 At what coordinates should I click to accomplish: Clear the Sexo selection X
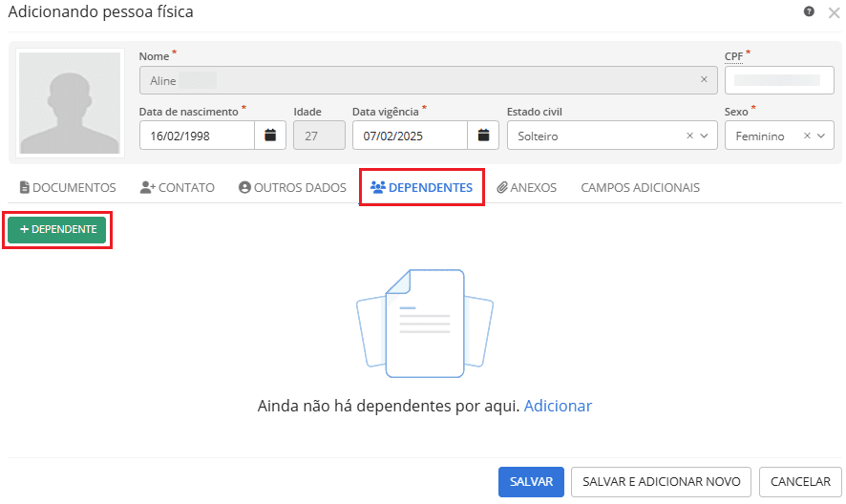pyautogui.click(x=807, y=136)
